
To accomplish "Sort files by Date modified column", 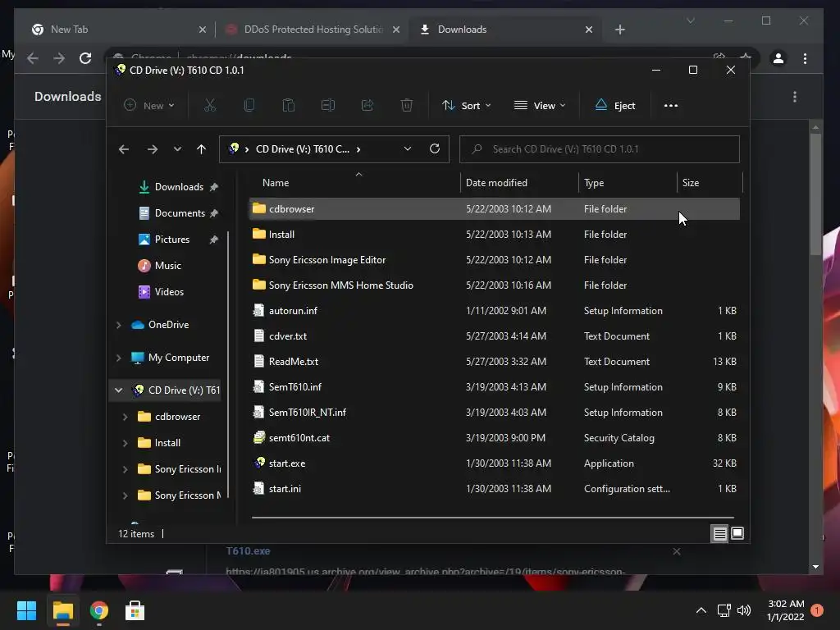I will [x=518, y=183].
